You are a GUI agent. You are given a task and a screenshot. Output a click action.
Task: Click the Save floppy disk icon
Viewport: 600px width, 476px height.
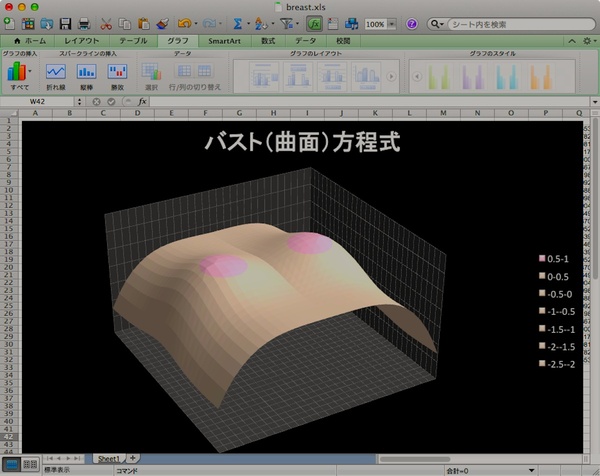[x=64, y=23]
